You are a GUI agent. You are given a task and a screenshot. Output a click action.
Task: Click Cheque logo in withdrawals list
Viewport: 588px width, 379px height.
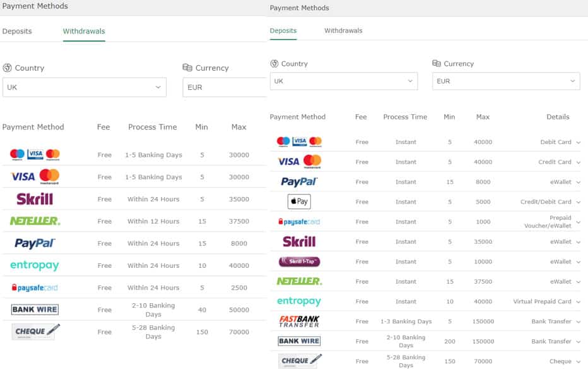tap(35, 331)
